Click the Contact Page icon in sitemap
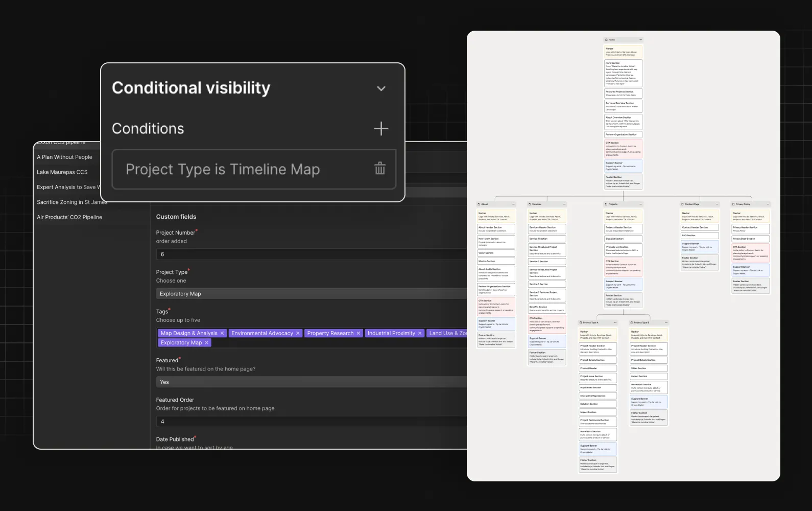812x511 pixels. (683, 204)
